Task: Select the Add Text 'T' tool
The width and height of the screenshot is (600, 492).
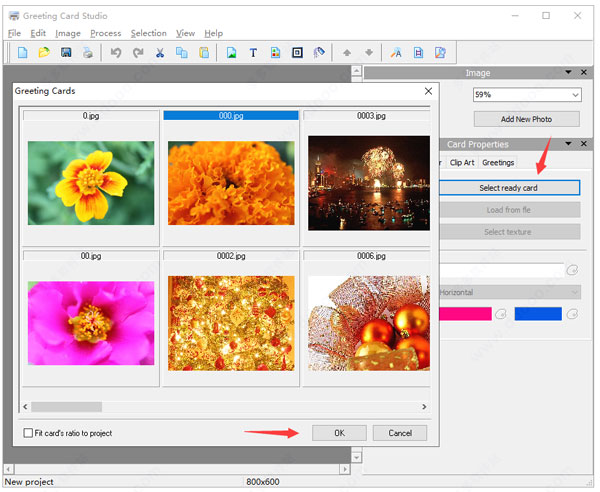Action: [253, 52]
